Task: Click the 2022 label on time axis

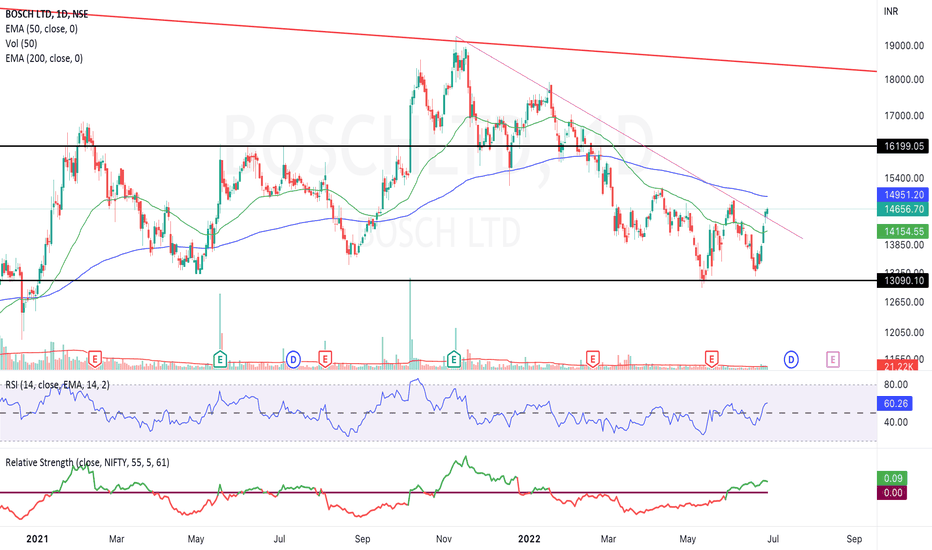Action: pos(529,539)
